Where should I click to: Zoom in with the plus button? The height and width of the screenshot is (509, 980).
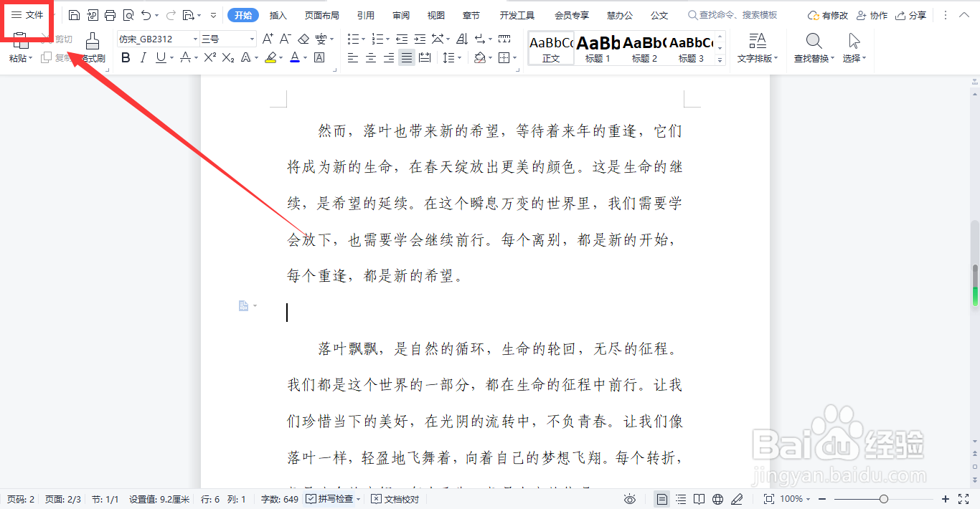(x=946, y=499)
